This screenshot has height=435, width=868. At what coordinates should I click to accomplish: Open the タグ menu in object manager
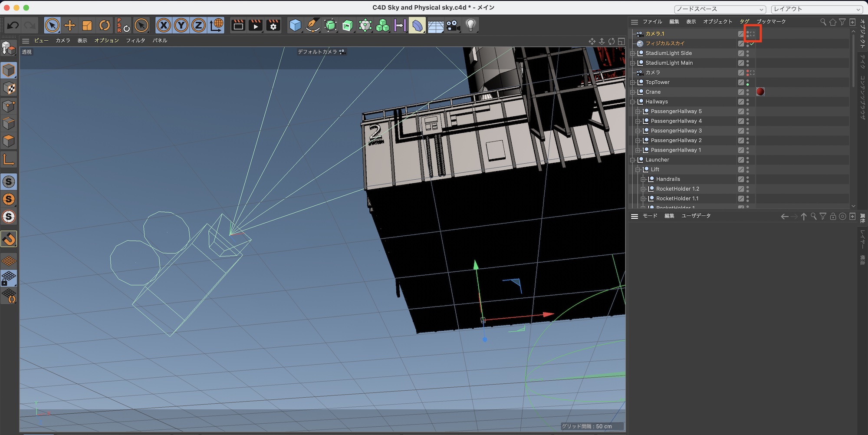click(744, 21)
